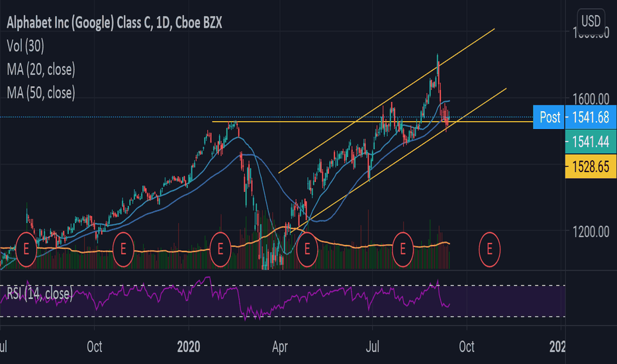Select the Vol (30) indicator label
617x364 pixels.
(x=26, y=46)
